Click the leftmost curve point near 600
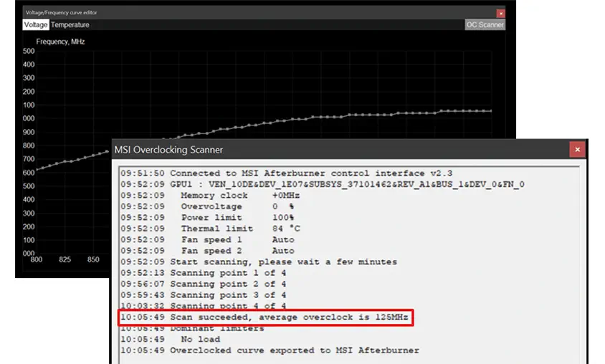 point(37,169)
